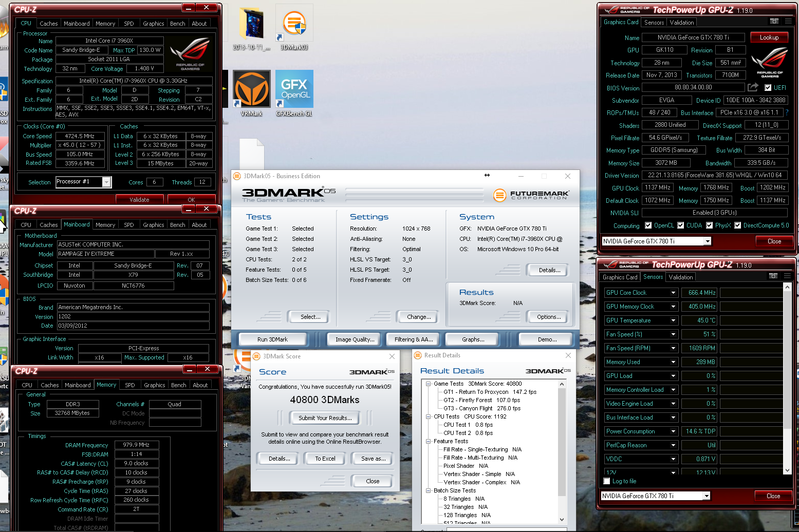Open the PerfCap Reason sensor dropdown
This screenshot has width=799, height=532.
pyautogui.click(x=673, y=445)
